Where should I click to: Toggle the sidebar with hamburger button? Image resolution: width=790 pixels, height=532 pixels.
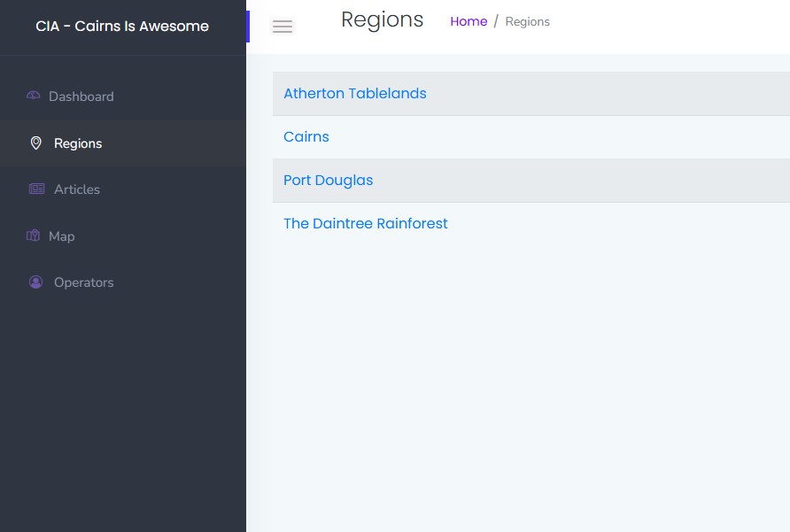point(283,27)
